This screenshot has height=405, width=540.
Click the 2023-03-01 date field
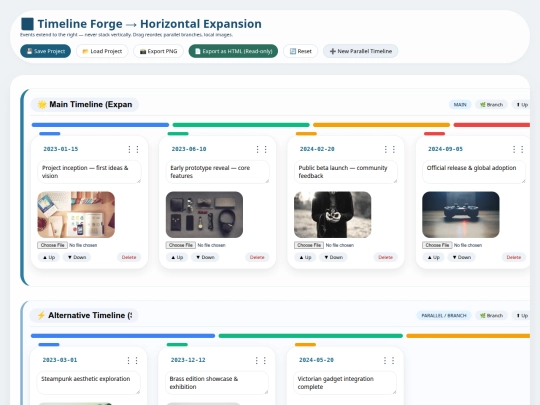coord(60,360)
